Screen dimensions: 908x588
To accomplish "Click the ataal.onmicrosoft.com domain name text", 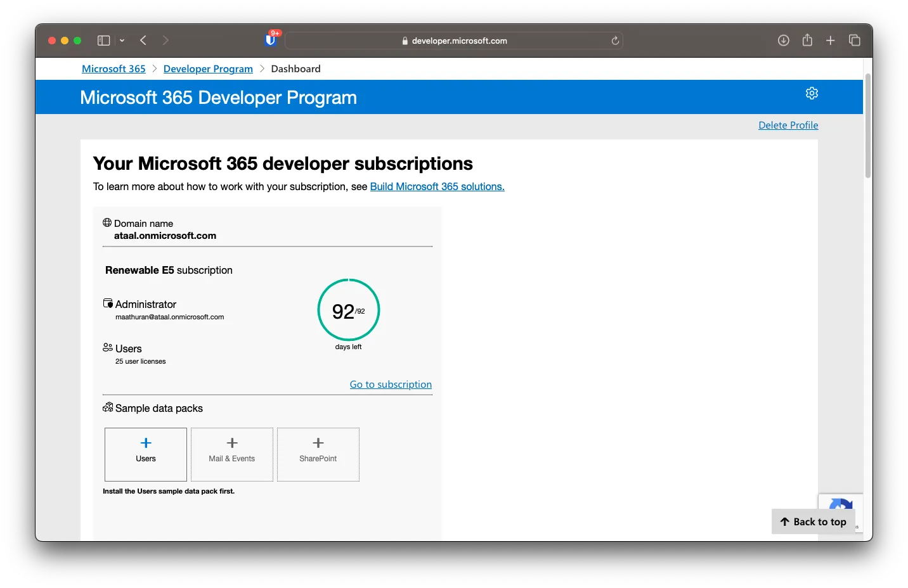I will [x=165, y=236].
